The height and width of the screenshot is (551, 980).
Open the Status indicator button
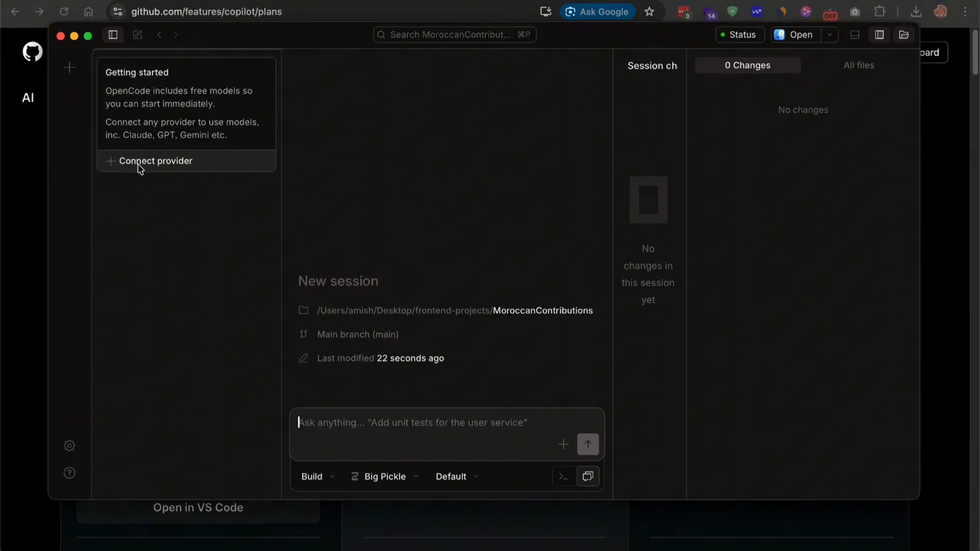click(739, 35)
